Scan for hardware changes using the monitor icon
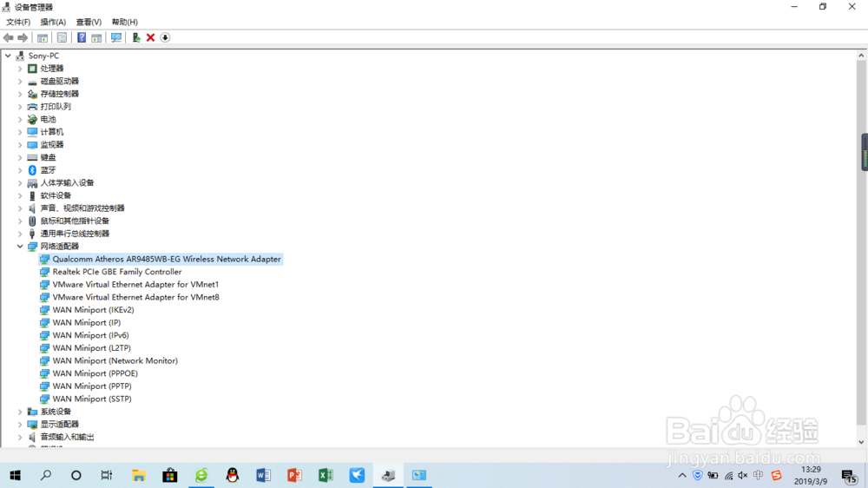This screenshot has height=488, width=868. point(116,37)
